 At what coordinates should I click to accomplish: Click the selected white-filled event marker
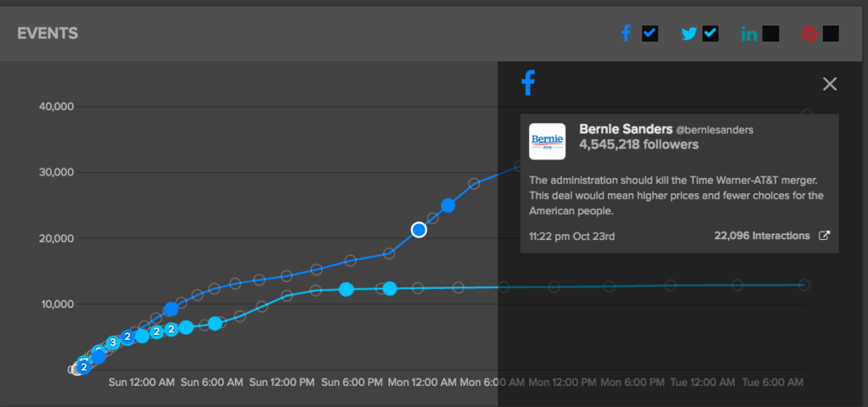[x=419, y=230]
